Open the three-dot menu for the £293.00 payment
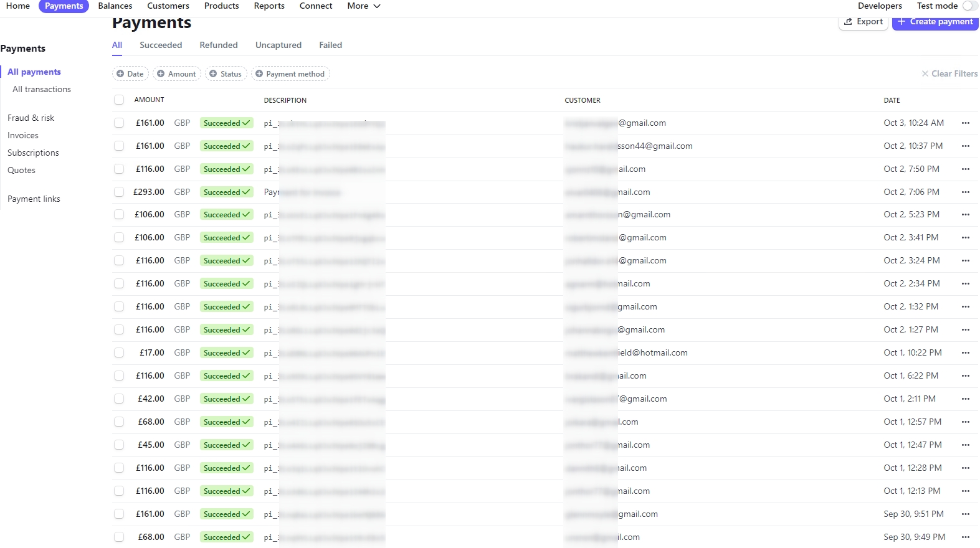980x548 pixels. coord(965,192)
